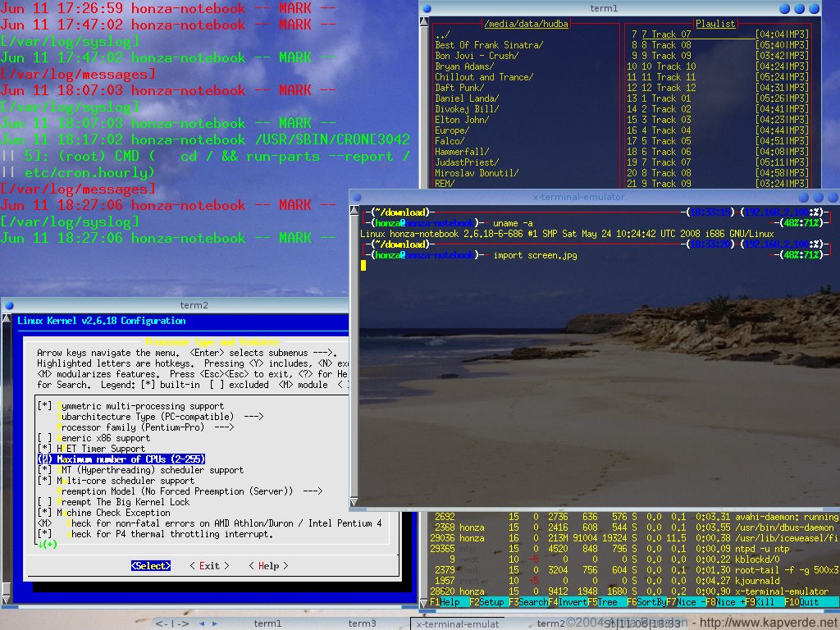Click the <Select> button in kernel config

point(151,566)
